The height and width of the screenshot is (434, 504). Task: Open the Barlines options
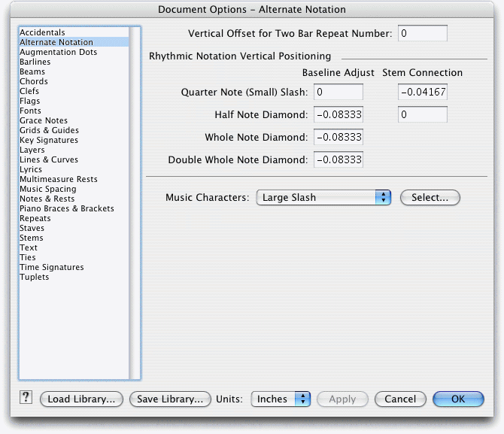[x=74, y=62]
